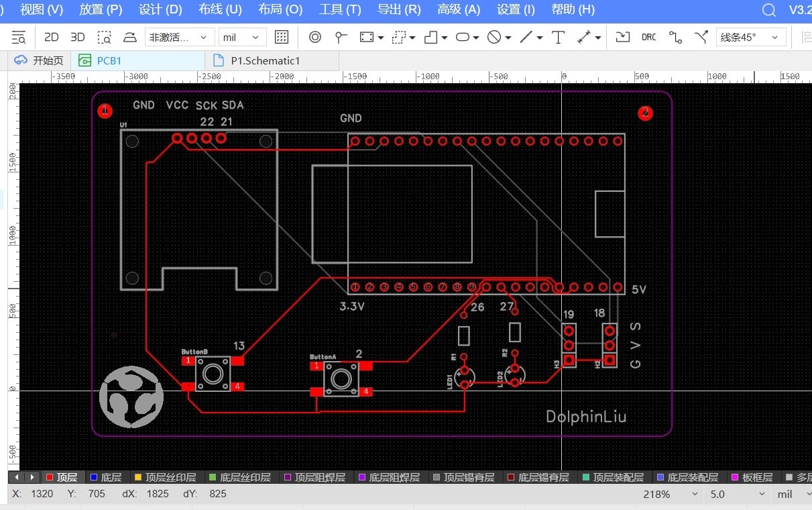
Task: Choose the dimension measure tool
Action: pos(585,38)
